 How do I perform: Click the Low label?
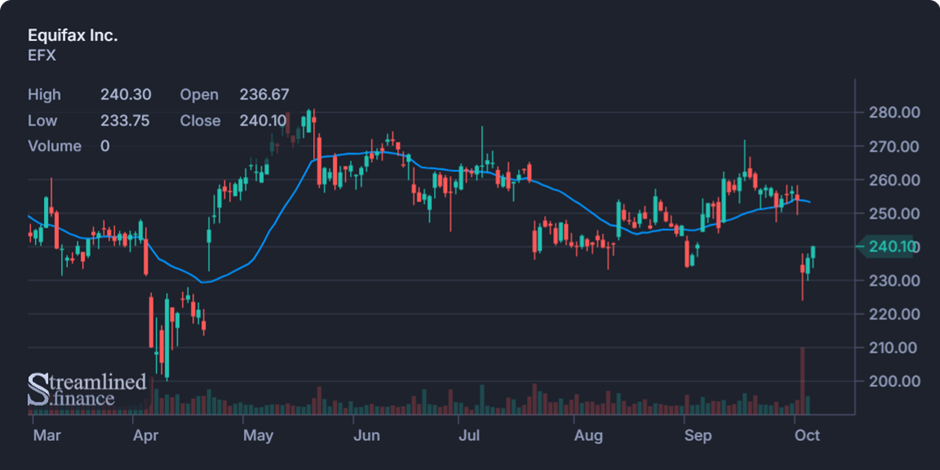[43, 120]
